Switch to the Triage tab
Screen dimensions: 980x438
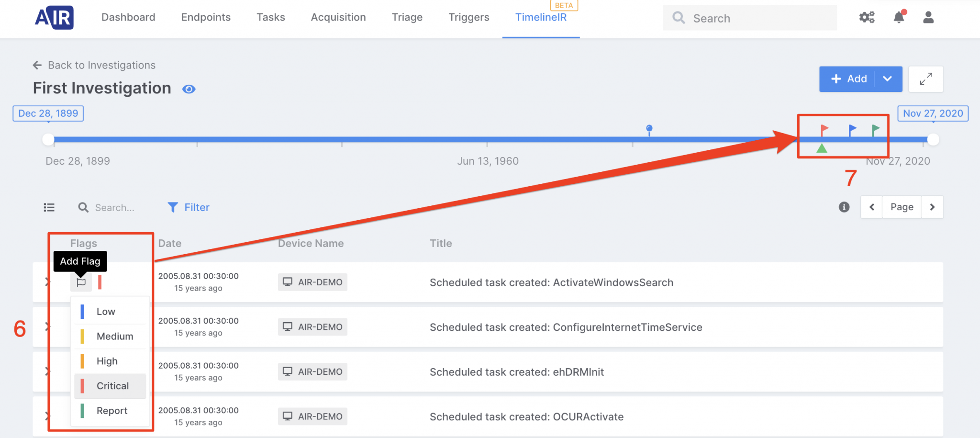pos(407,18)
